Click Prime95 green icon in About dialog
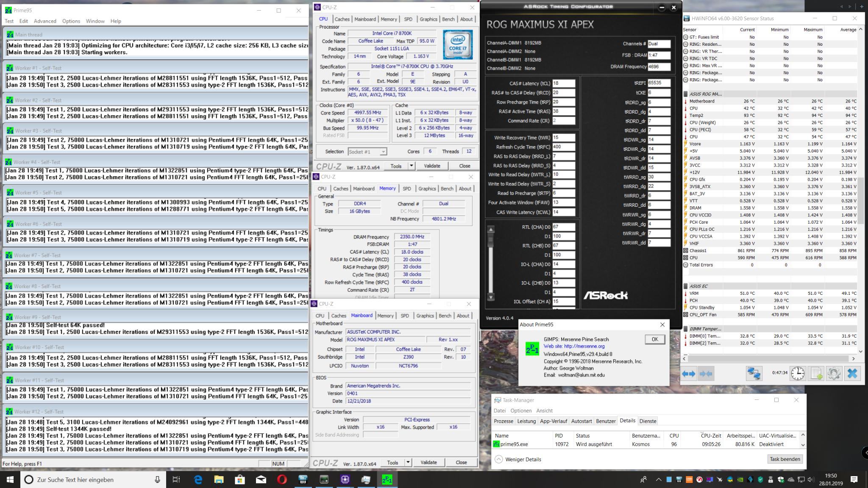 coord(532,349)
